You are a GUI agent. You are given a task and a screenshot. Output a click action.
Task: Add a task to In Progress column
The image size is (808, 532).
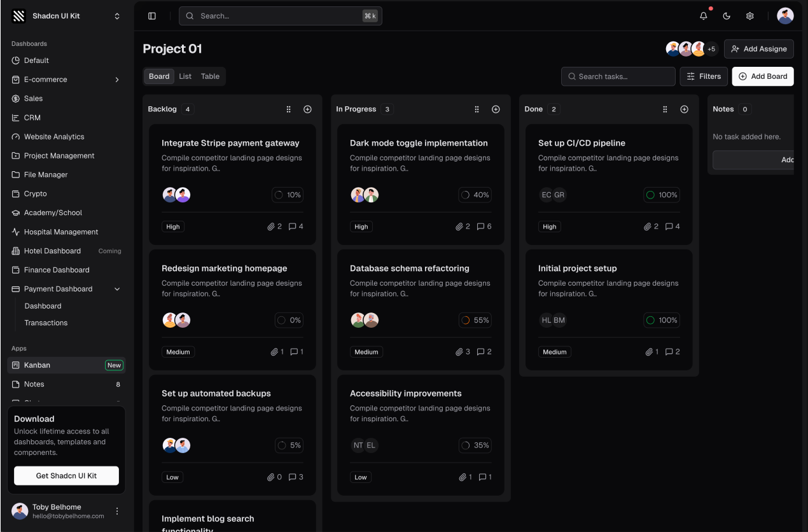[496, 109]
